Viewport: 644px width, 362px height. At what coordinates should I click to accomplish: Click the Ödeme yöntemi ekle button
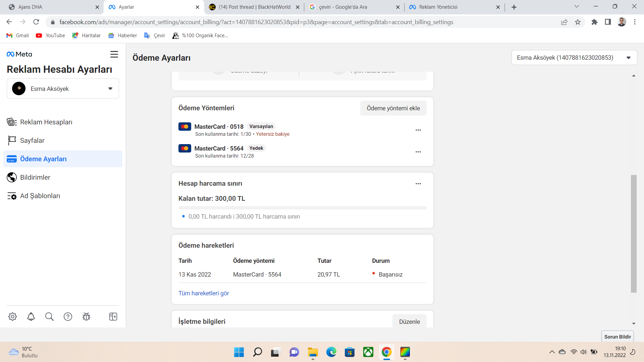point(393,108)
